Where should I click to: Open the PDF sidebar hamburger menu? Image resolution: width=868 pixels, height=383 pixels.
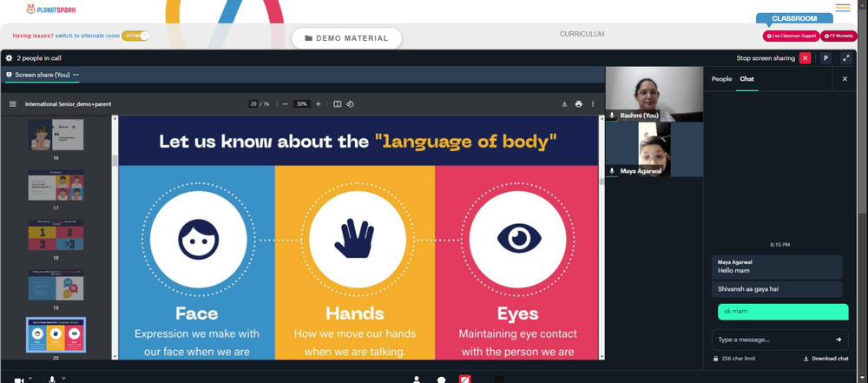13,104
